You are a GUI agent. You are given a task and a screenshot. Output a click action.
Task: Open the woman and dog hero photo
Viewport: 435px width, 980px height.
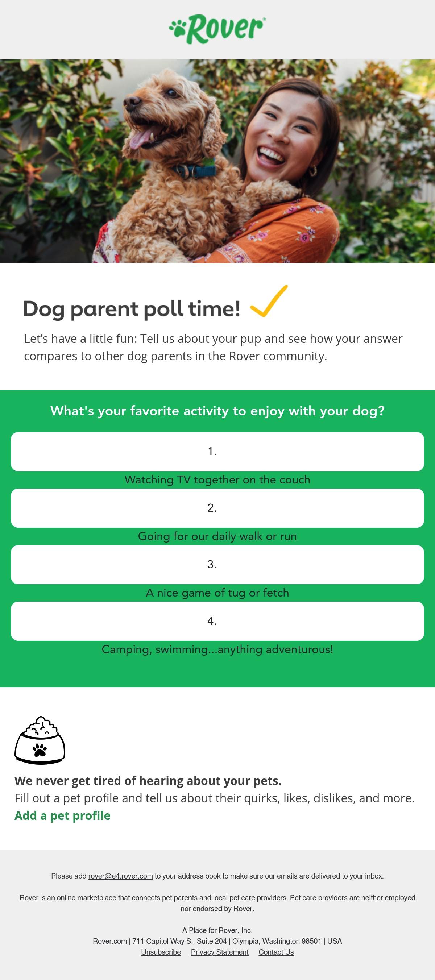(x=217, y=161)
